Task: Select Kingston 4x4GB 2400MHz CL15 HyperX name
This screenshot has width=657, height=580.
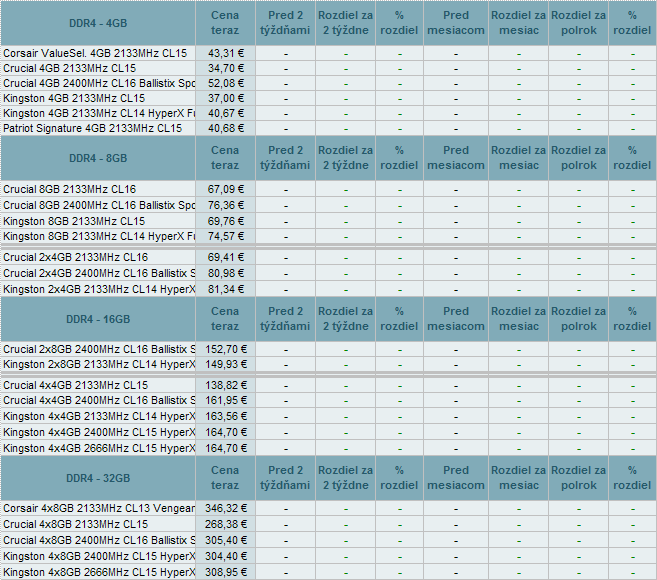Action: 99,432
